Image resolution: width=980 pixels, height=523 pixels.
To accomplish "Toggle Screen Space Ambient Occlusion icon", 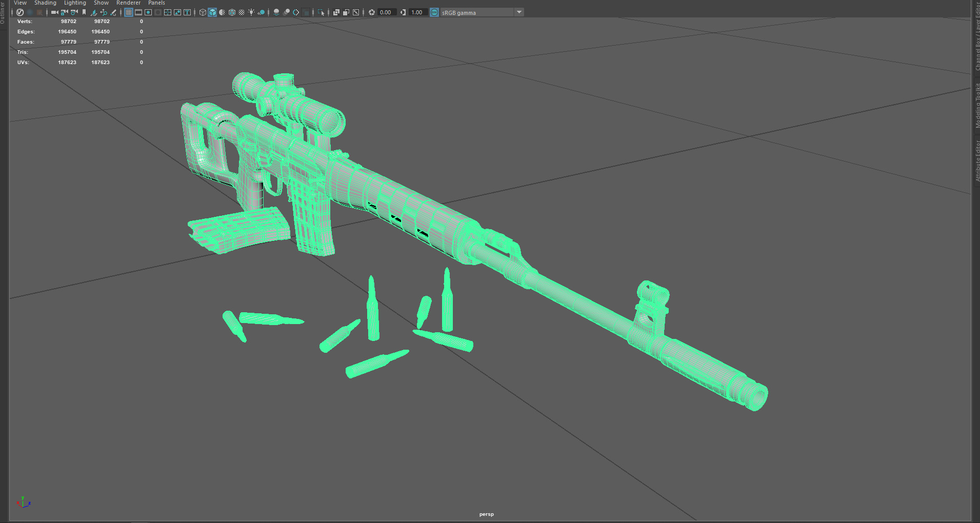I will coord(276,12).
